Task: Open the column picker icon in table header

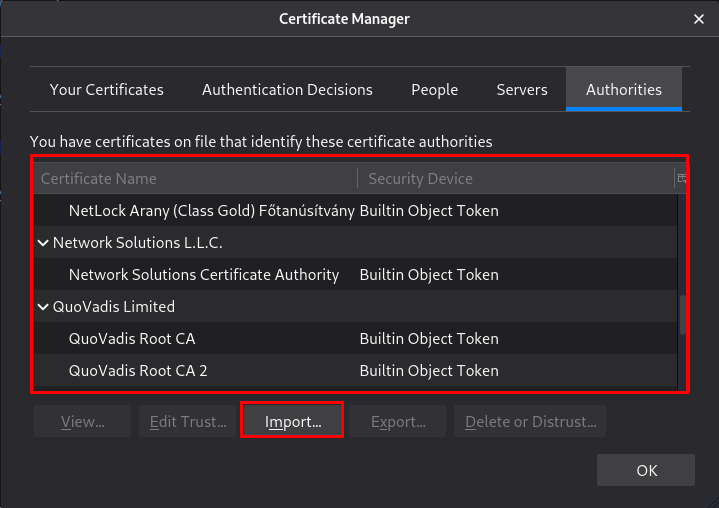Action: tap(682, 178)
